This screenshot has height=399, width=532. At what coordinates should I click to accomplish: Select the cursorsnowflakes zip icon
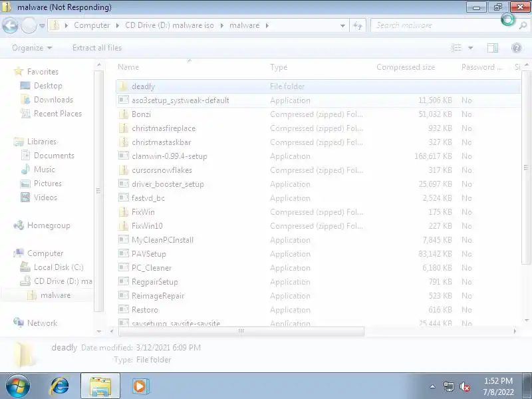click(x=123, y=170)
